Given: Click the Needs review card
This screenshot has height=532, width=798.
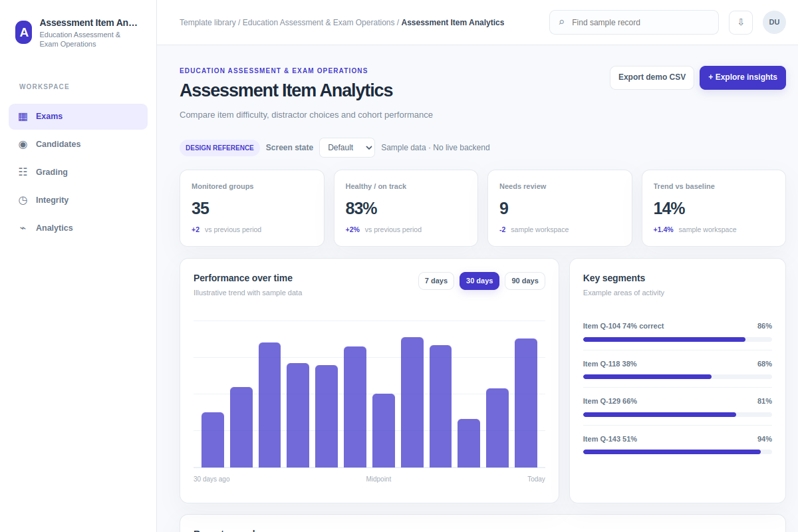Looking at the screenshot, I should pos(560,208).
